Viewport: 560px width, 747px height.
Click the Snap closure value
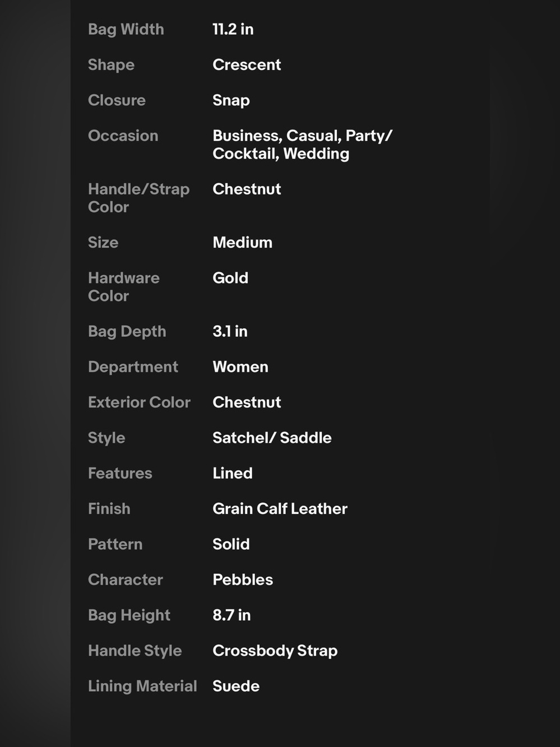coord(231,100)
